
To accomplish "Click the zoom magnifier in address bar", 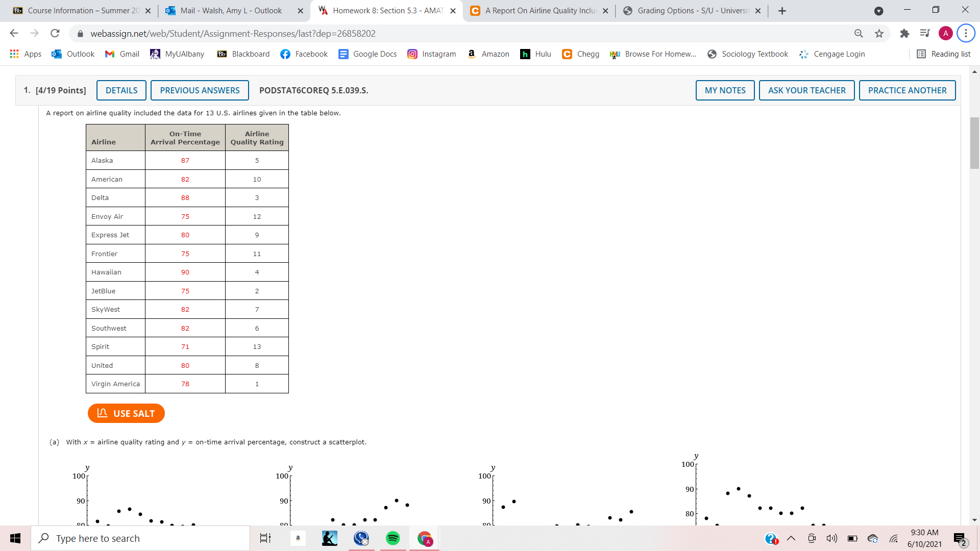I will click(x=859, y=34).
